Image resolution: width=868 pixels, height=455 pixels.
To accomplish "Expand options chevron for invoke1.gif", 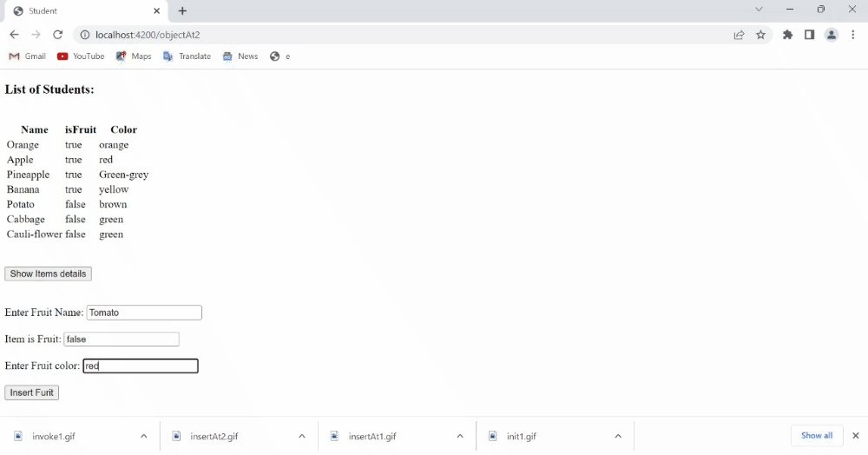I will 144,436.
